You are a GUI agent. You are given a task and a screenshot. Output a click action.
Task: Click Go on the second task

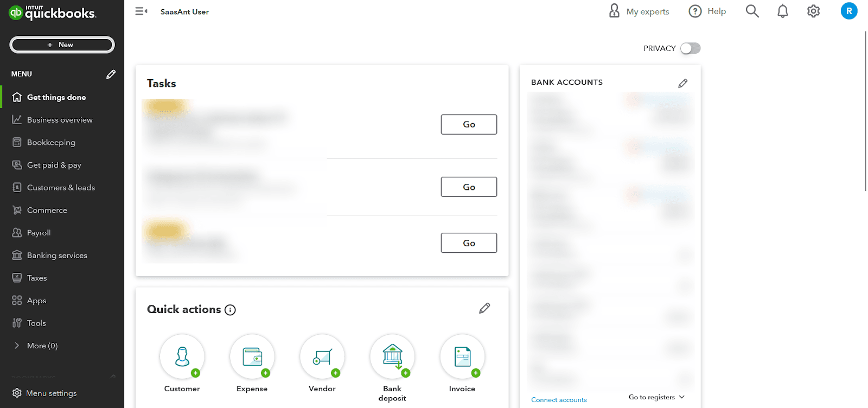[x=469, y=187]
